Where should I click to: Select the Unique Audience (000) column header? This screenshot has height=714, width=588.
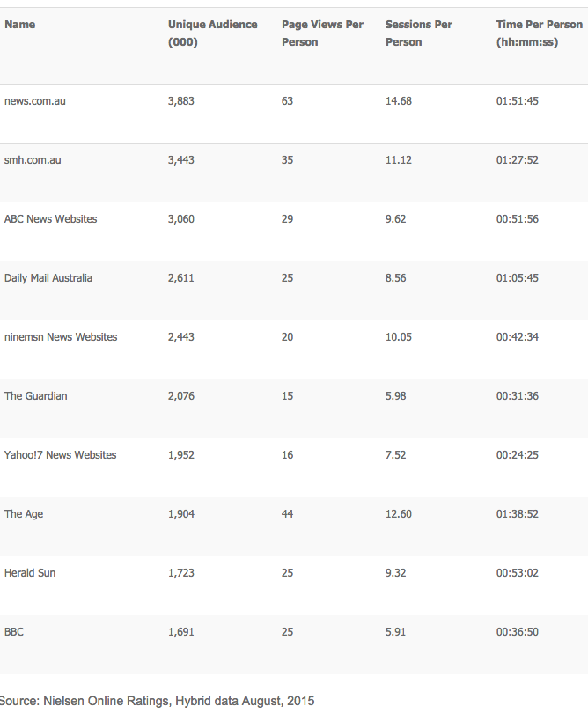tap(212, 33)
